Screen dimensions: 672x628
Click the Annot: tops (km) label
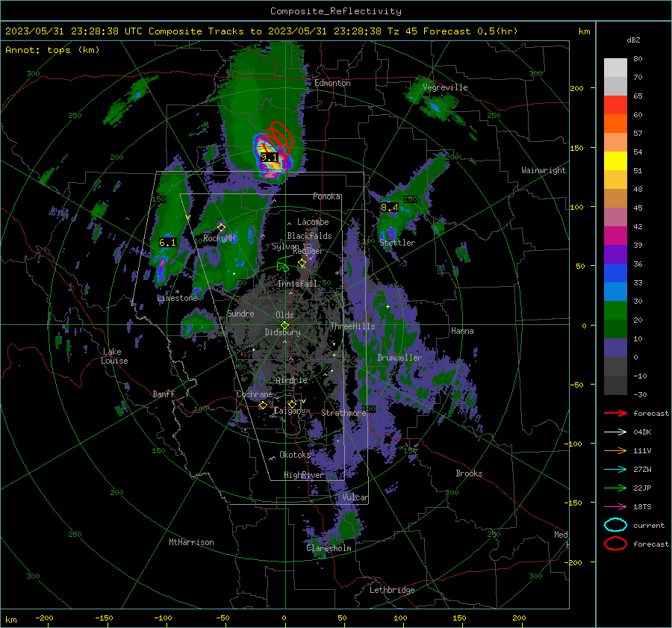53,50
